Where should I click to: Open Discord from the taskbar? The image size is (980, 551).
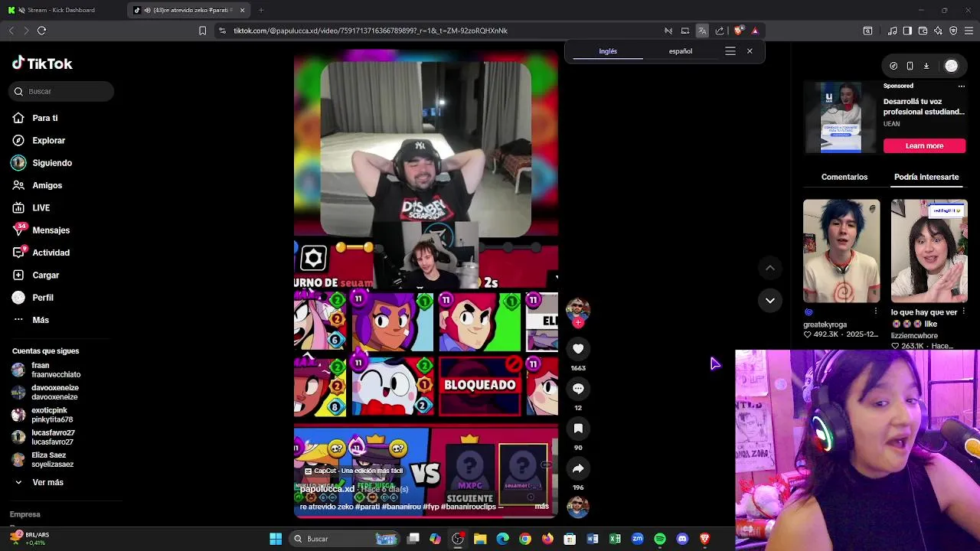[682, 539]
